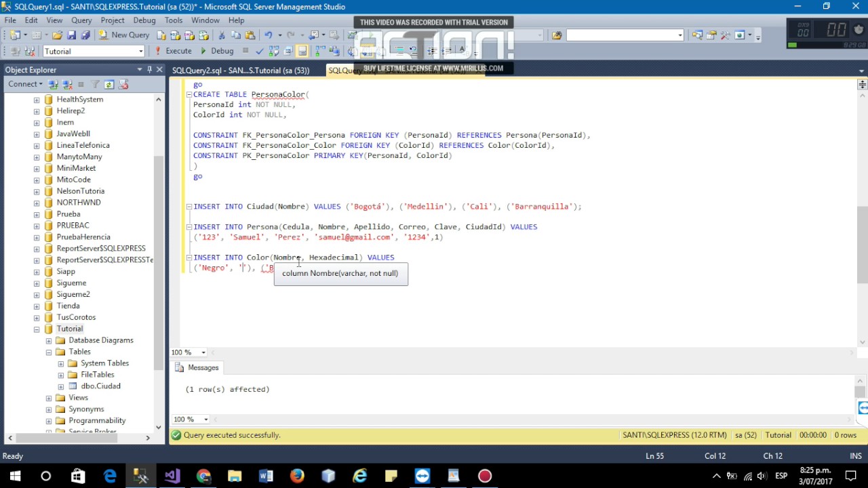
Task: Toggle the Object Explorer auto-hide pin
Action: pyautogui.click(x=150, y=69)
